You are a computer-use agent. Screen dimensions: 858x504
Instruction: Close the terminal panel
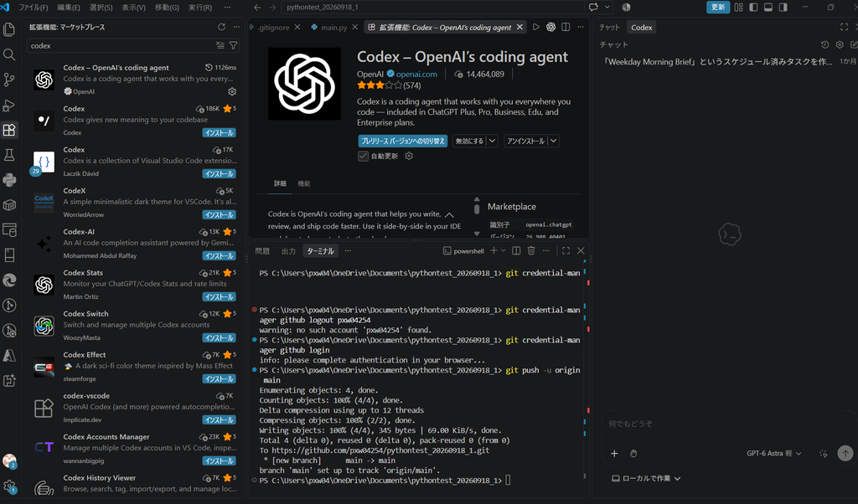581,250
